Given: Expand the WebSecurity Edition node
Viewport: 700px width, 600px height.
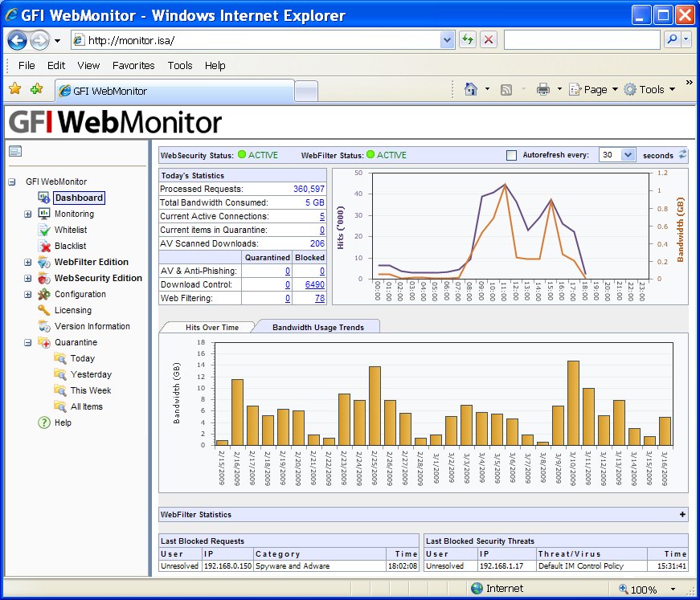Looking at the screenshot, I should point(27,279).
